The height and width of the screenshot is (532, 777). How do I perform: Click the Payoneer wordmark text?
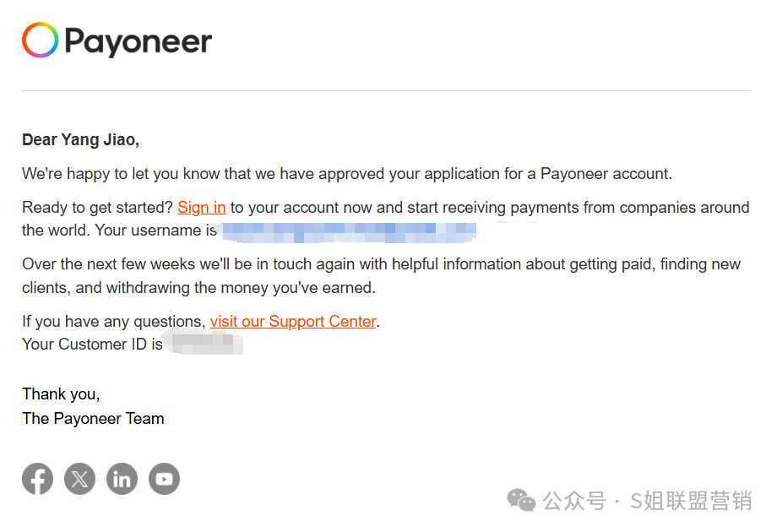139,41
